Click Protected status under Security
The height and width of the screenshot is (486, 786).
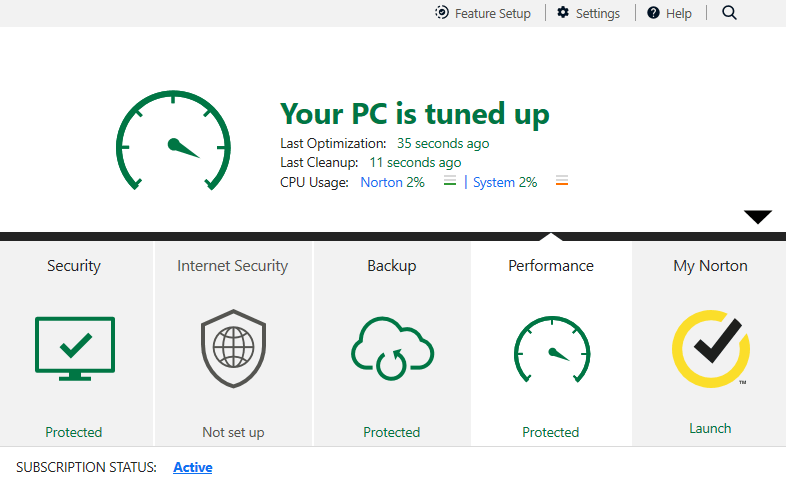[x=74, y=432]
